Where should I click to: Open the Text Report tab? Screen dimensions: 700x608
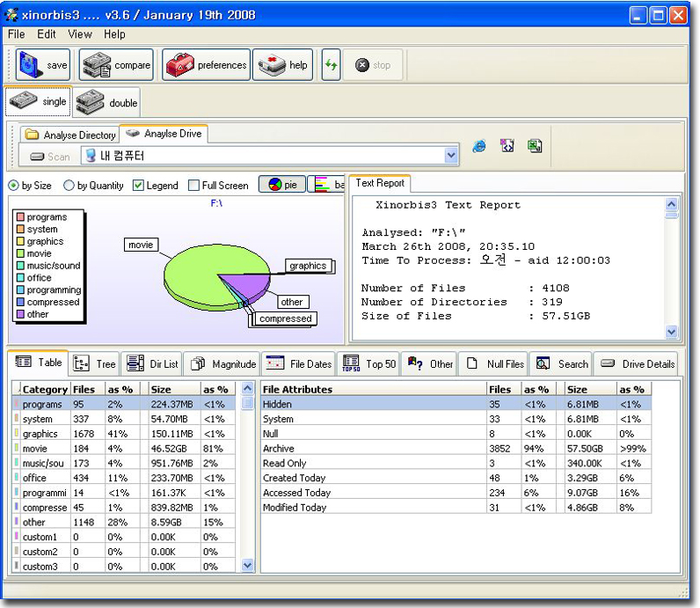(380, 183)
